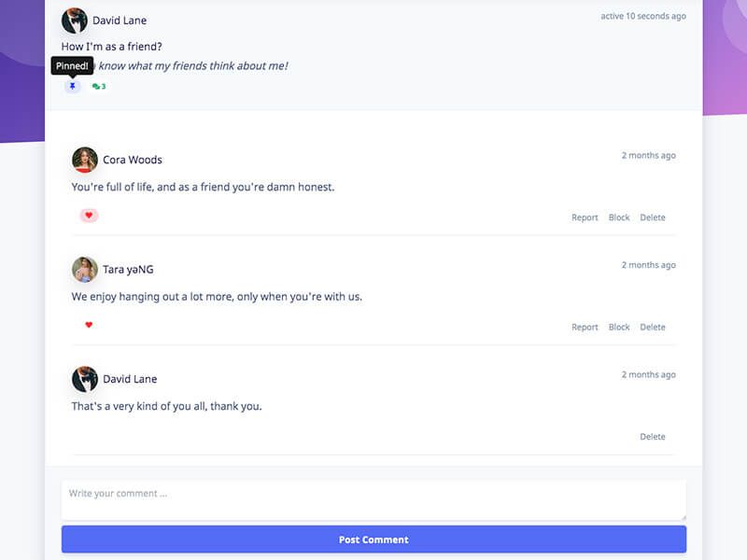Open Tara yaNG's profile picture
The height and width of the screenshot is (560, 747).
[x=86, y=269]
